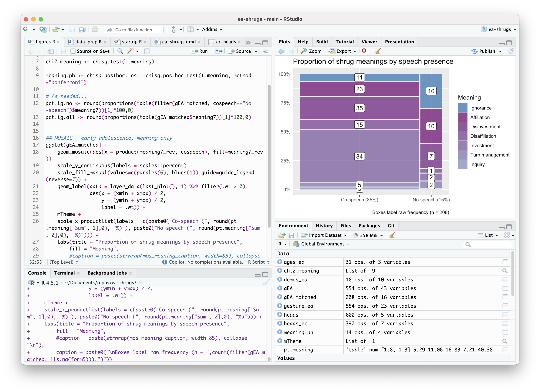540x392 pixels.
Task: Switch to the Packages tab
Action: click(x=369, y=226)
